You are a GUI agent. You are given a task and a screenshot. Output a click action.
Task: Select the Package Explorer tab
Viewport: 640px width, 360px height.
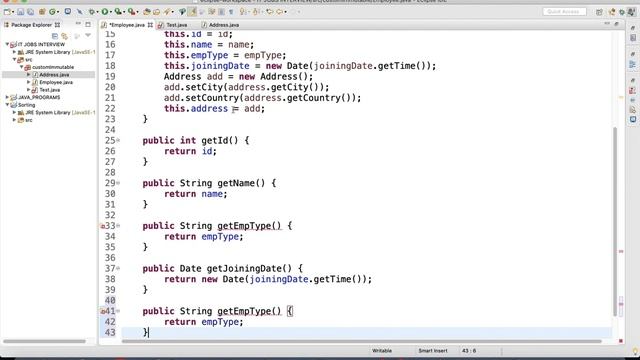pos(31,25)
